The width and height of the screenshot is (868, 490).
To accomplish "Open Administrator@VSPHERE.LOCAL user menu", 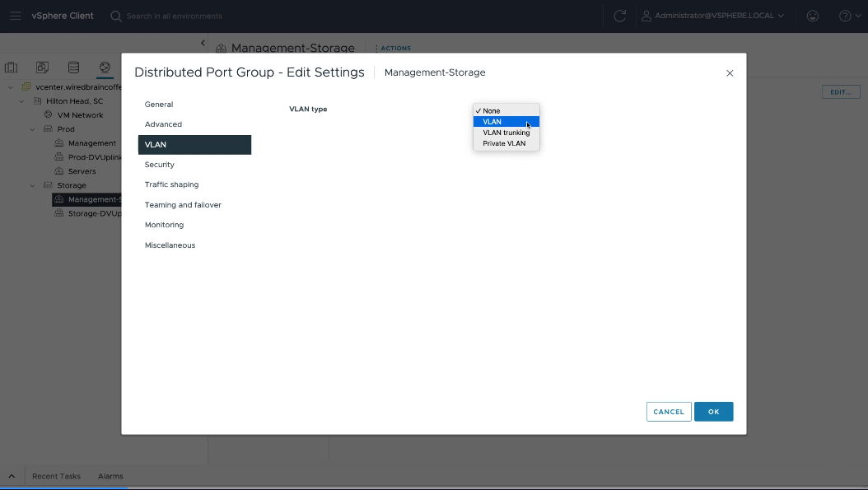I will 712,16.
